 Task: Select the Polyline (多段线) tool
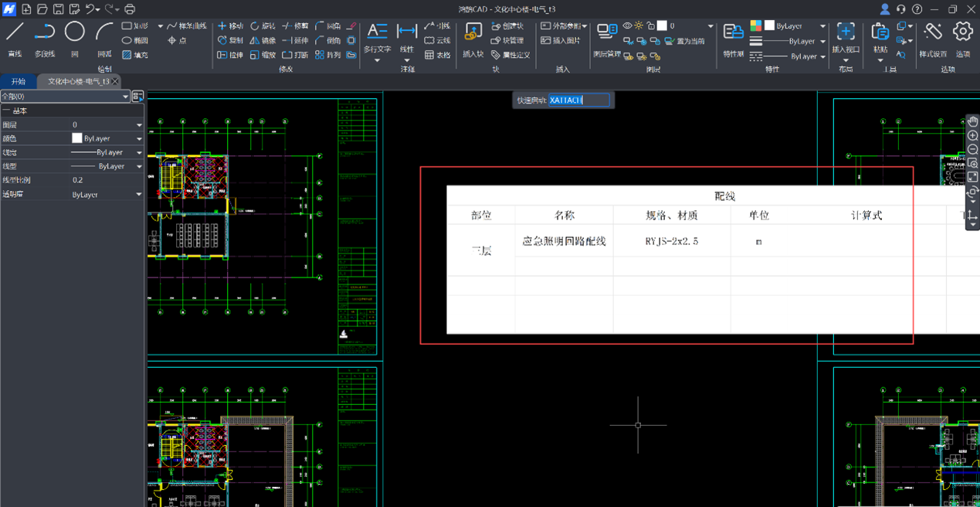pyautogui.click(x=45, y=38)
